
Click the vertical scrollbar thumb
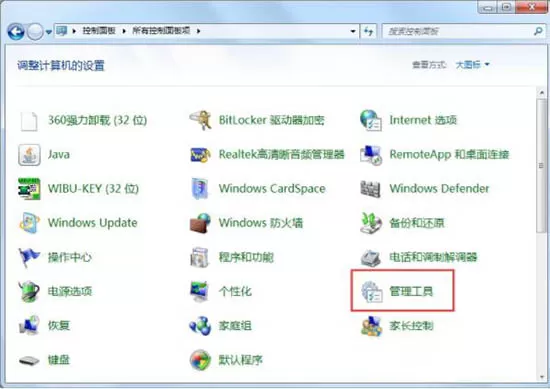pos(542,165)
